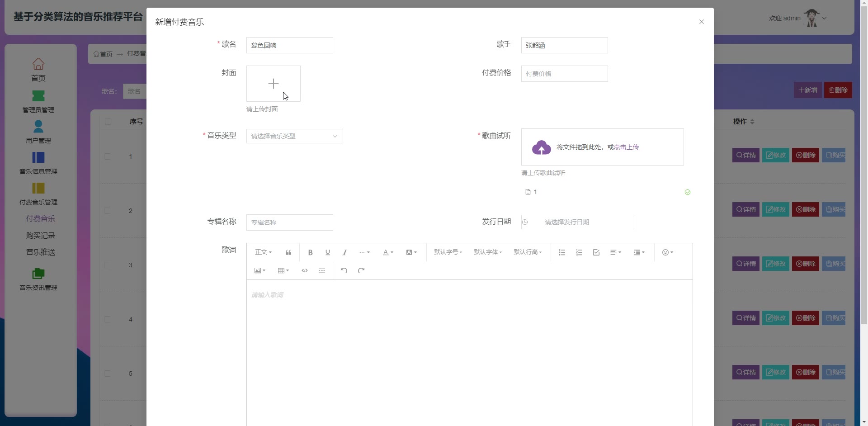The height and width of the screenshot is (426, 868).
Task: Click the undo arrow in editor toolbar
Action: click(344, 270)
